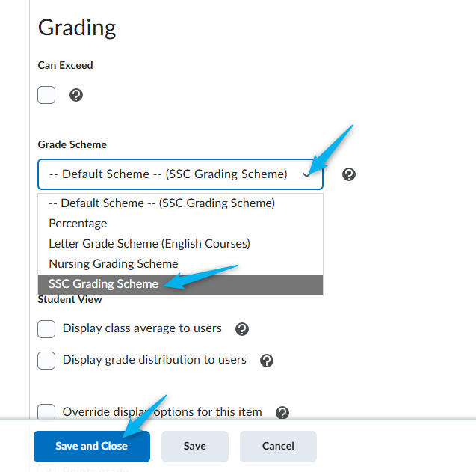476x472 pixels.
Task: Click help icon for Override display options
Action: click(282, 413)
